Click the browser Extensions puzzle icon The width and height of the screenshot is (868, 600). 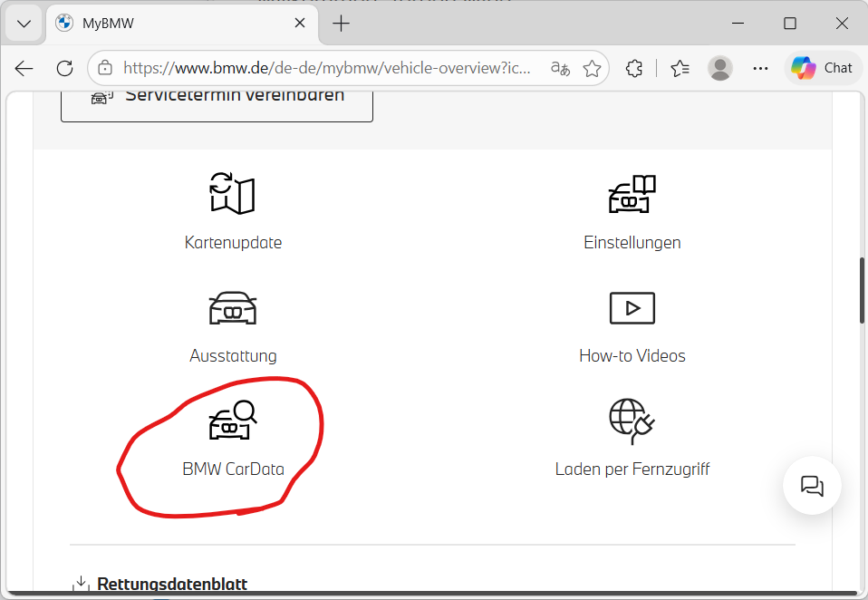tap(634, 68)
